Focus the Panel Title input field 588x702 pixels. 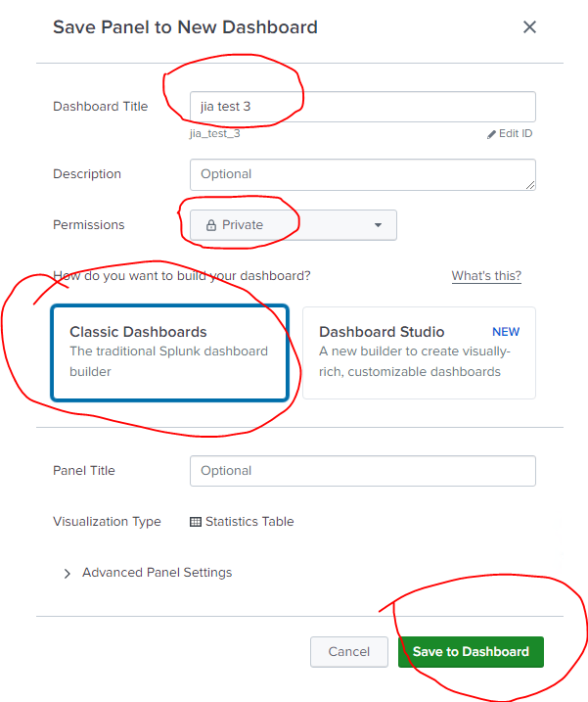coord(362,471)
